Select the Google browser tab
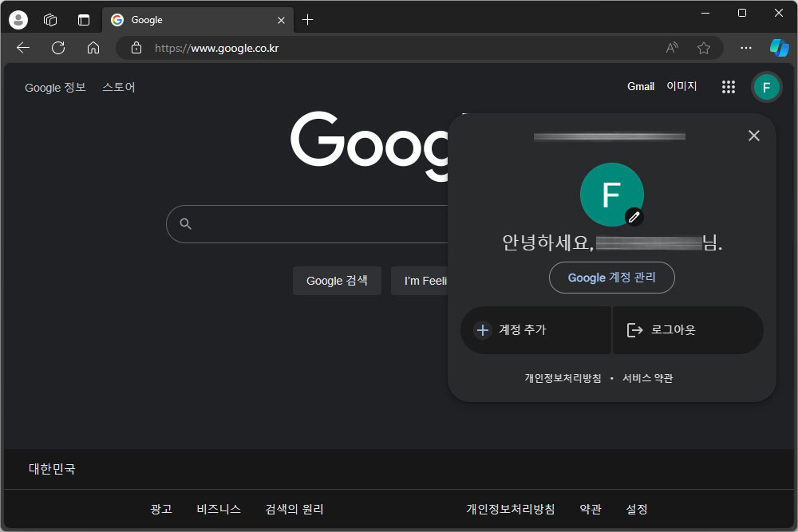Image resolution: width=798 pixels, height=532 pixels. coord(197,20)
